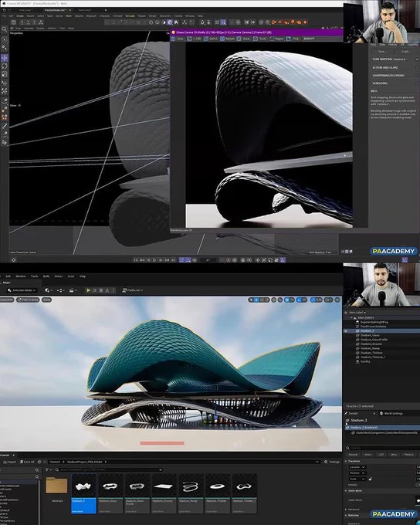The height and width of the screenshot is (525, 420).
Task: Click Region button in Corona frame buffer
Action: (x=276, y=39)
